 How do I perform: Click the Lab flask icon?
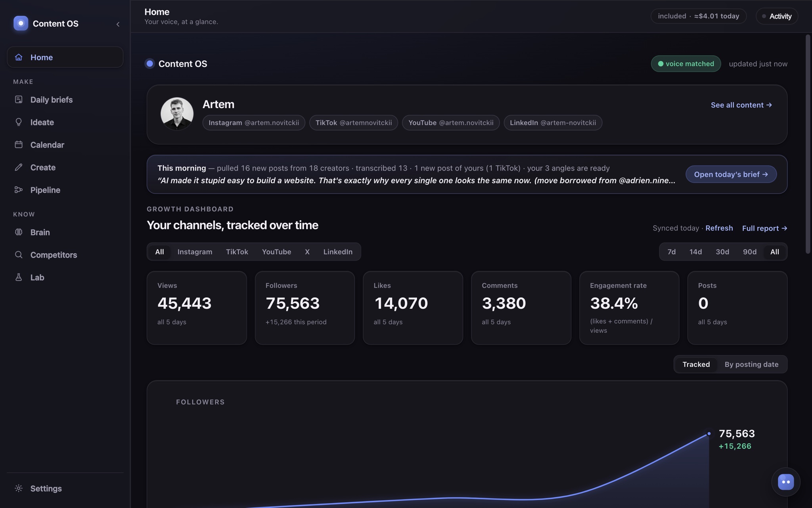point(19,277)
